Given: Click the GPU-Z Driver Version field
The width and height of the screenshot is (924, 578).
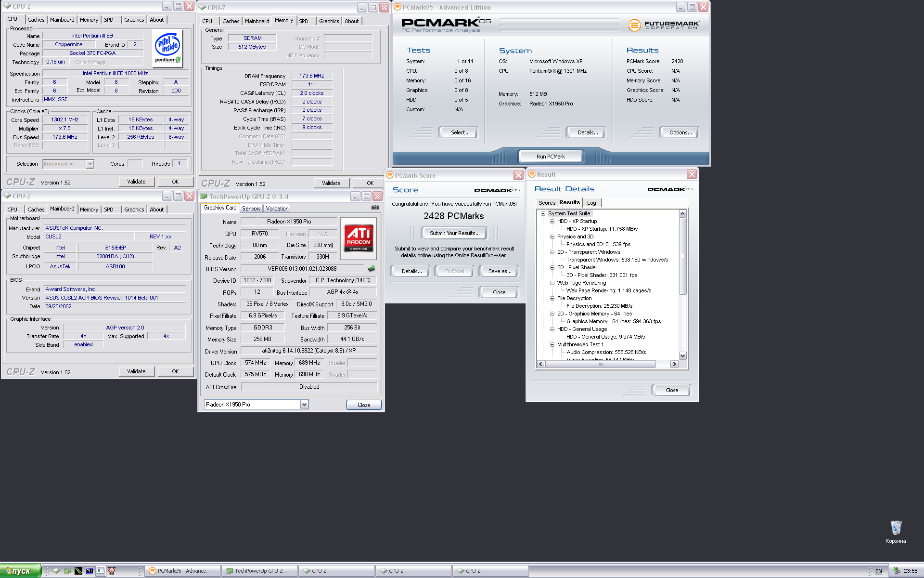Looking at the screenshot, I should tap(308, 351).
